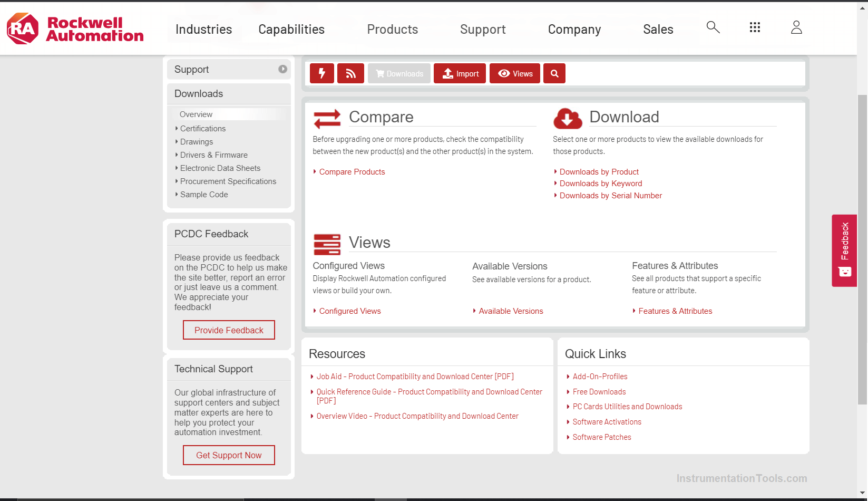Open the Compare Products link
The height and width of the screenshot is (501, 868).
tap(352, 172)
